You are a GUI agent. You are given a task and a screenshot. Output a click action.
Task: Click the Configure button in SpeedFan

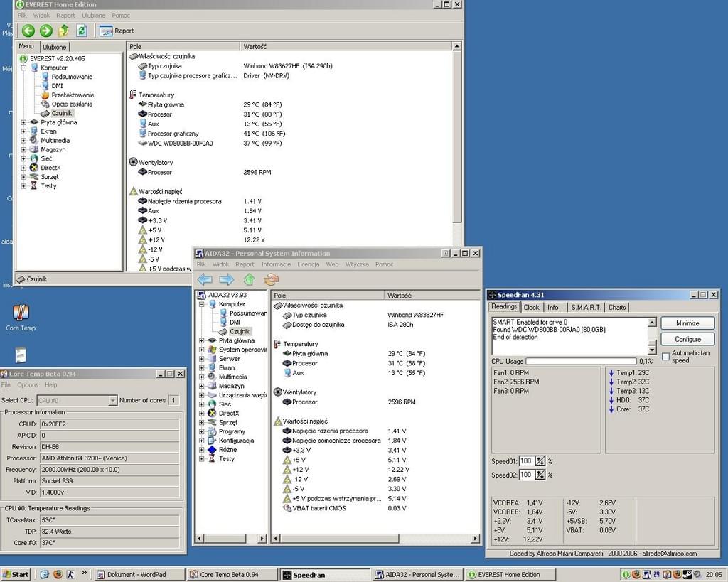point(687,339)
